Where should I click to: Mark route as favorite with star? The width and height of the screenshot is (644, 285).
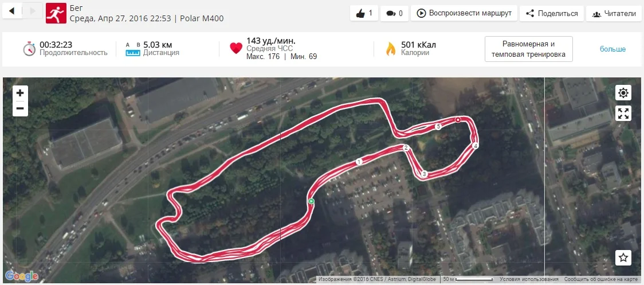coord(623,258)
